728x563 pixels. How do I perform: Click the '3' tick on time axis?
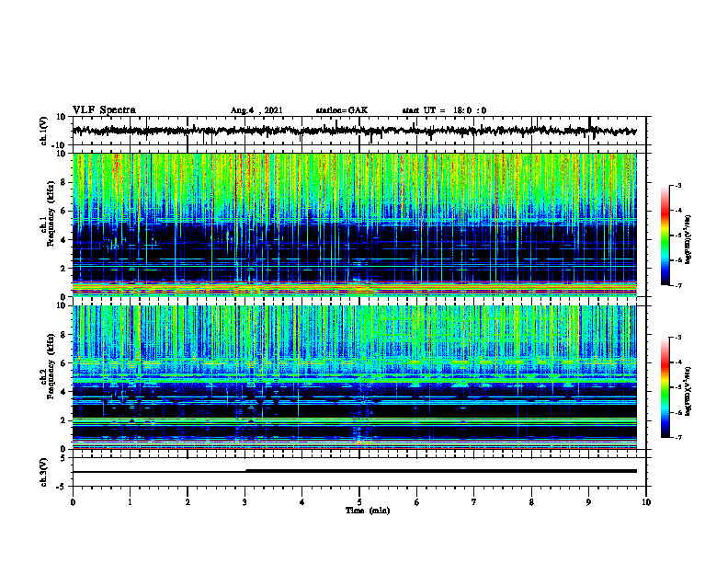(x=245, y=502)
